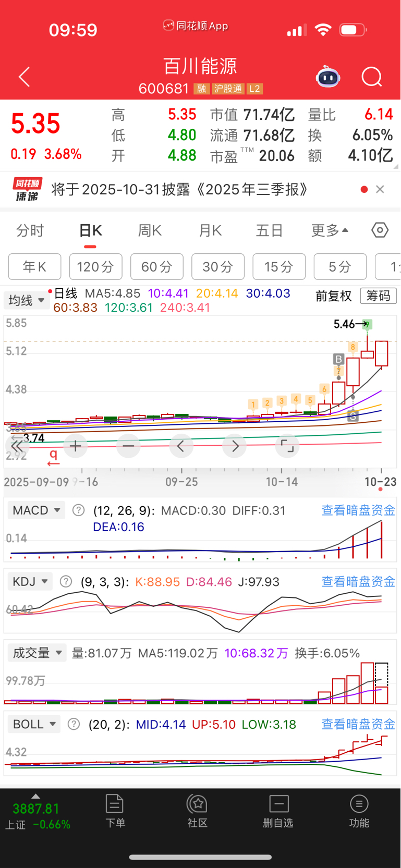
Task: Tap the zoom in plus button on chart
Action: pyautogui.click(x=75, y=446)
